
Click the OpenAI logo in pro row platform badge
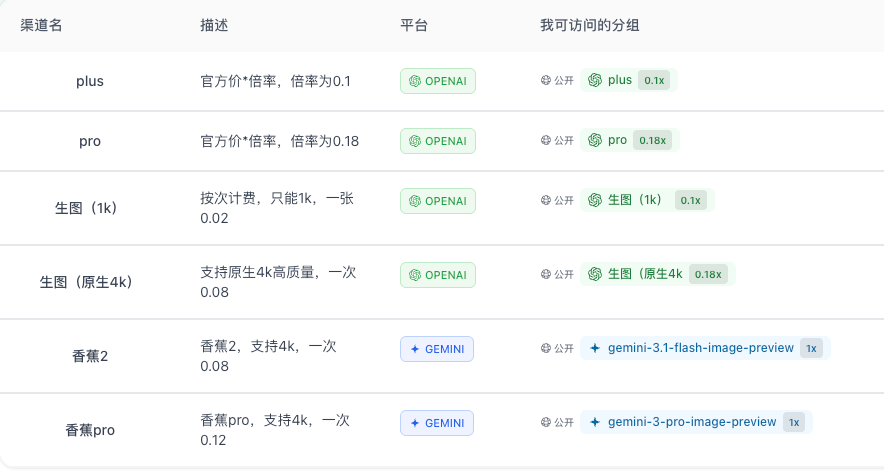(x=415, y=141)
